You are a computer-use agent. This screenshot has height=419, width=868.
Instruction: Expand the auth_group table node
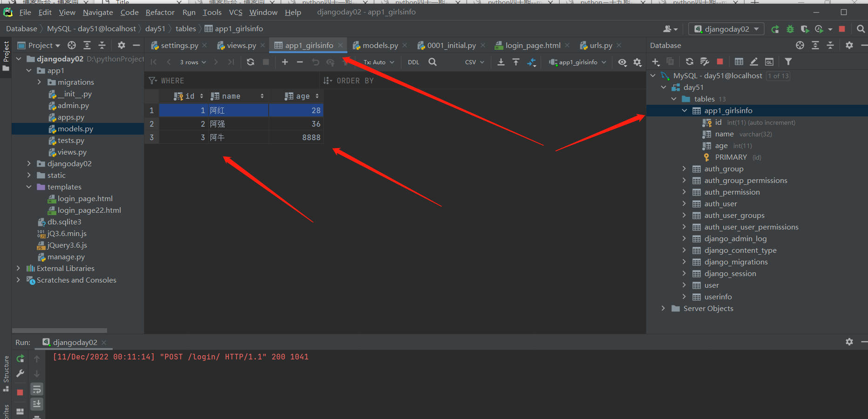click(x=684, y=169)
